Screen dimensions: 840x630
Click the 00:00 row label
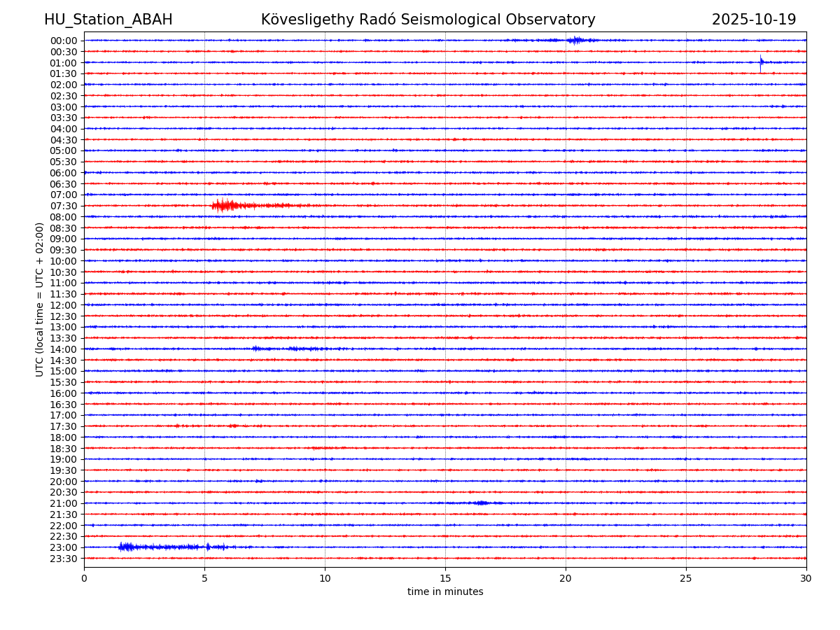[x=63, y=41]
